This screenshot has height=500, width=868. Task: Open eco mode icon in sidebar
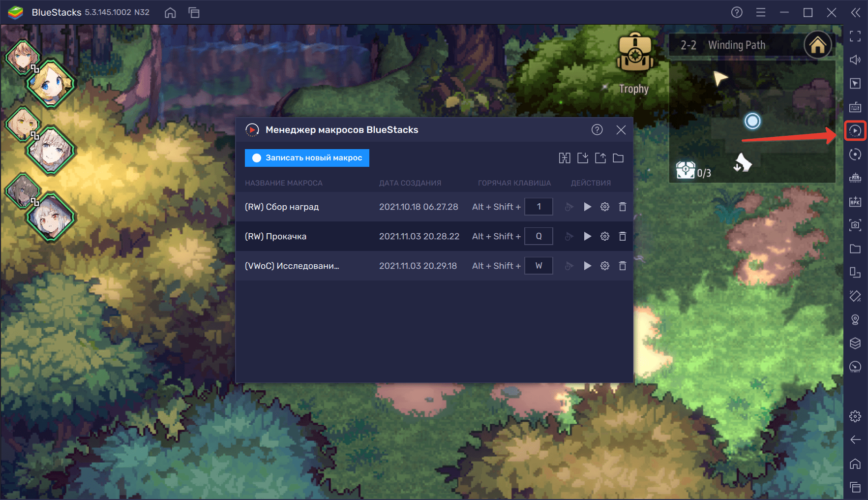[x=855, y=367]
